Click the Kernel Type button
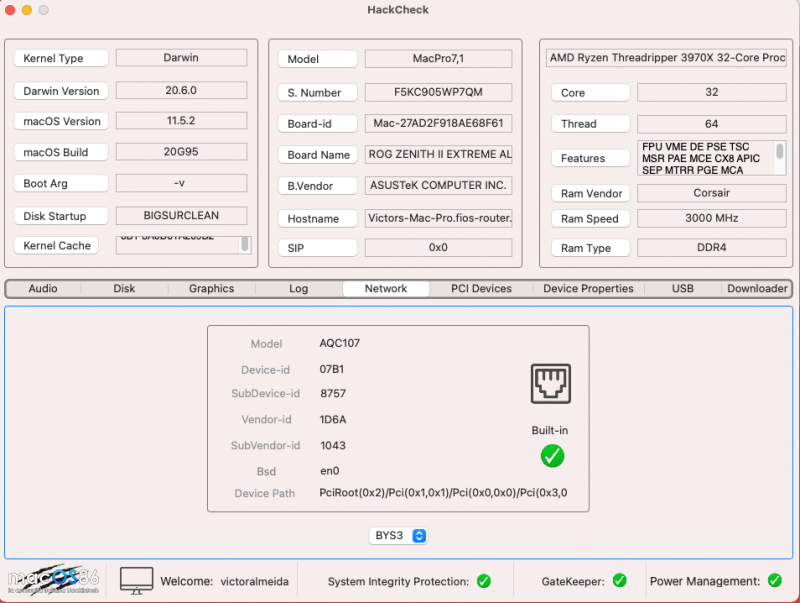800x603 pixels. point(60,58)
